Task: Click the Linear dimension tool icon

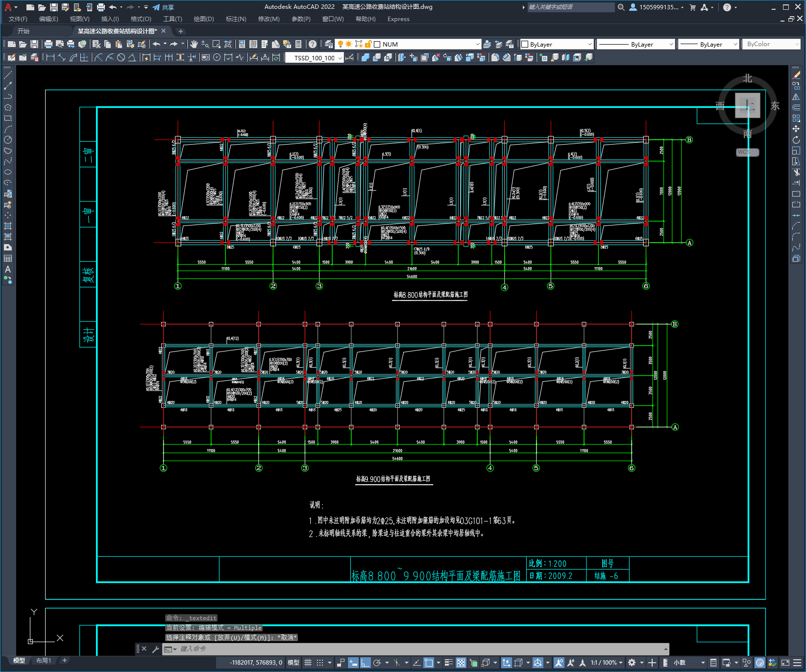Action: coord(50,57)
